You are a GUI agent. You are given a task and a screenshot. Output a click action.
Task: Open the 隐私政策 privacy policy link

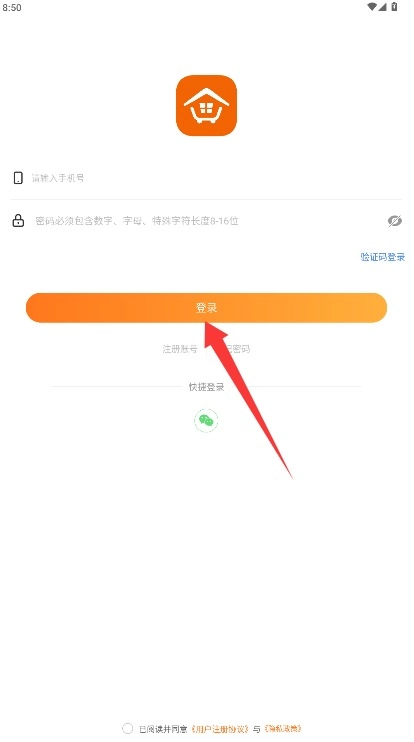[283, 728]
